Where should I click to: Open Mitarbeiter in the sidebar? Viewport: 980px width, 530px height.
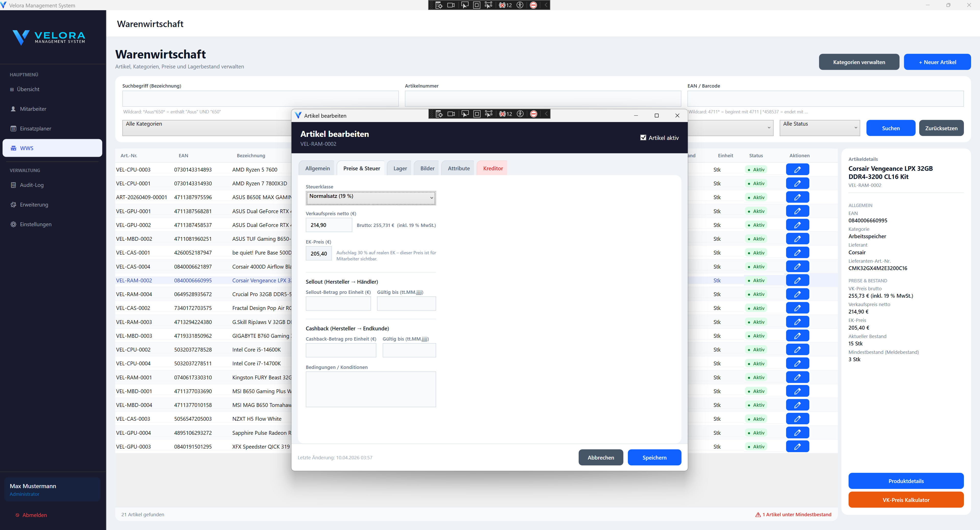point(33,109)
